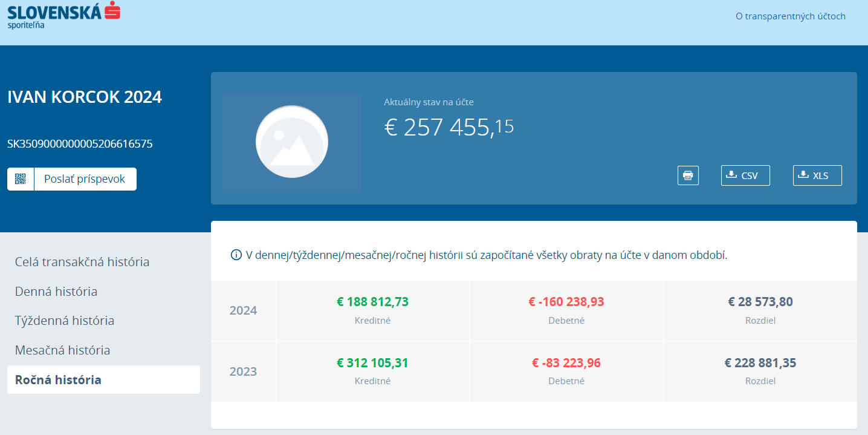Click the account profile image placeholder
The height and width of the screenshot is (435, 868).
coord(292,143)
